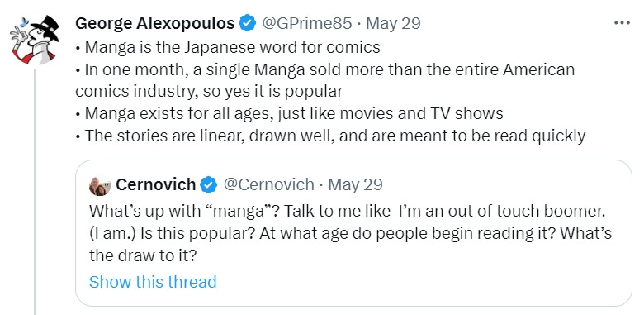Click the text about a single Manga outselling American comics
Image resolution: width=644 pixels, height=315 pixels.
click(x=324, y=80)
